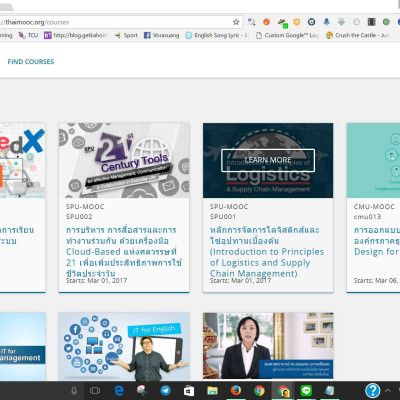This screenshot has height=400, width=400.
Task: Open Task View in the taskbar
Action: (95, 390)
